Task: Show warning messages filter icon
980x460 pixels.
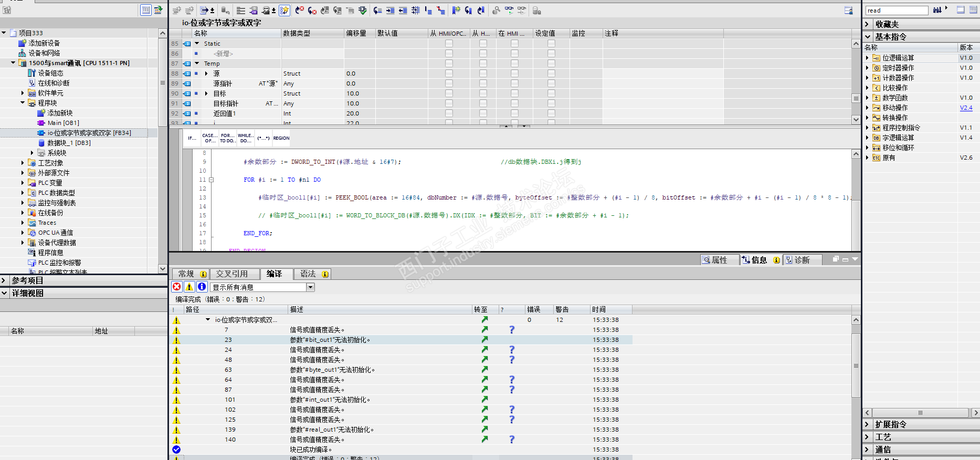Action: [189, 287]
